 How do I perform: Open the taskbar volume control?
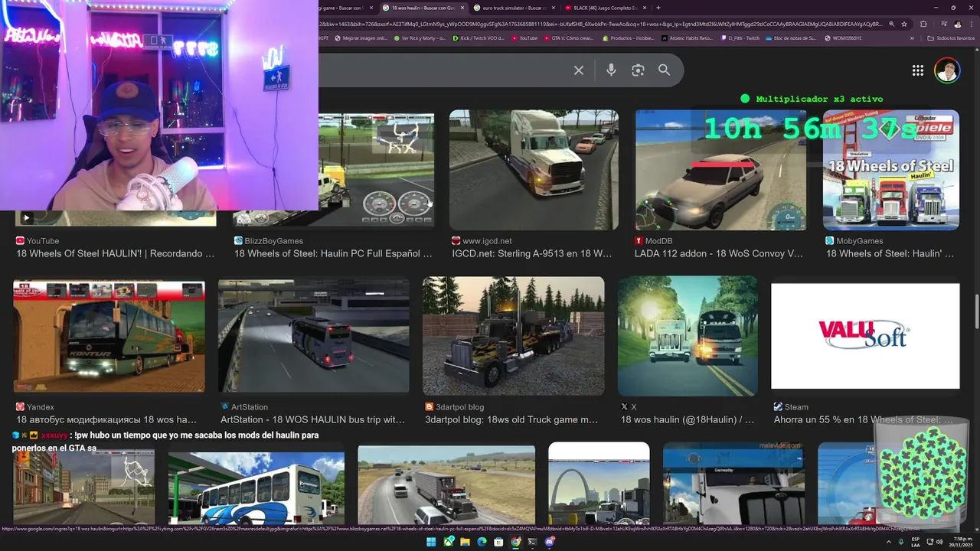pos(939,542)
